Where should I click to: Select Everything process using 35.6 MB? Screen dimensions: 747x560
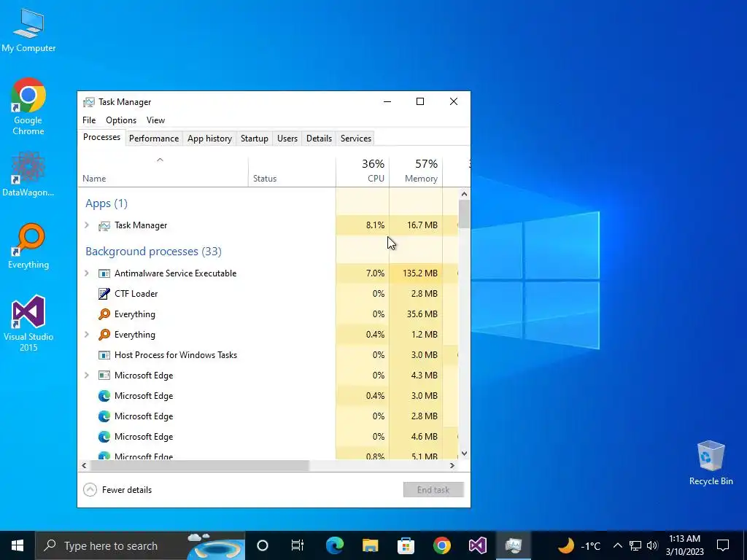(x=268, y=314)
